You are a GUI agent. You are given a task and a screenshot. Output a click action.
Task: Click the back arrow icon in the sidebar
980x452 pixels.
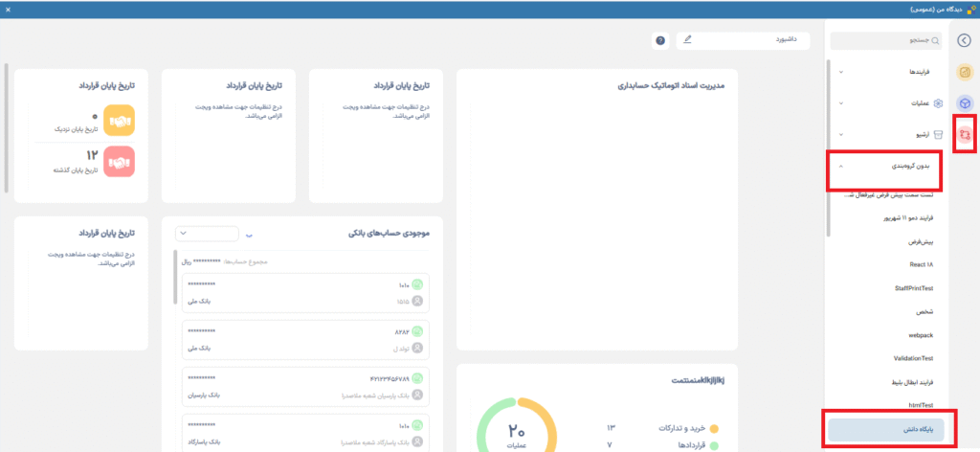coord(964,40)
